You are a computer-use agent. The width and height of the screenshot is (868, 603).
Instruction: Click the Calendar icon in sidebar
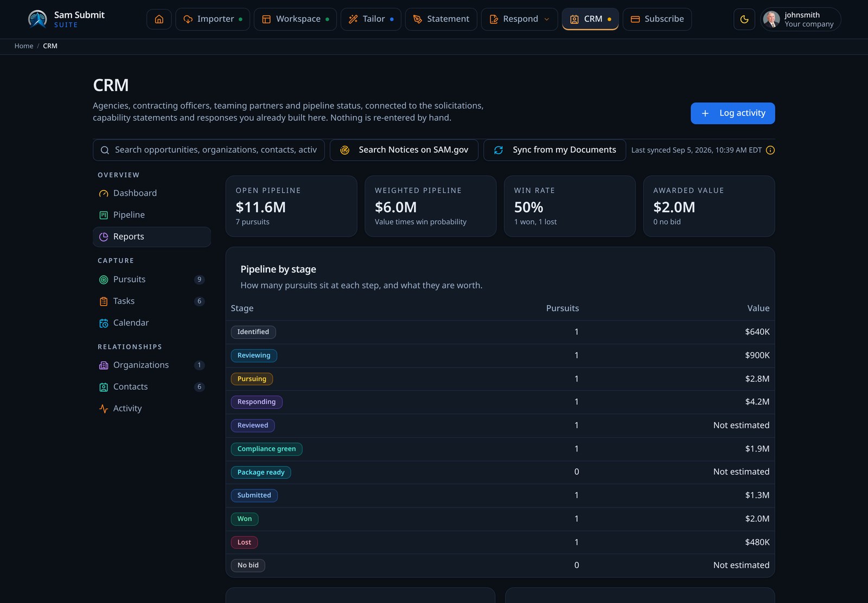[104, 323]
